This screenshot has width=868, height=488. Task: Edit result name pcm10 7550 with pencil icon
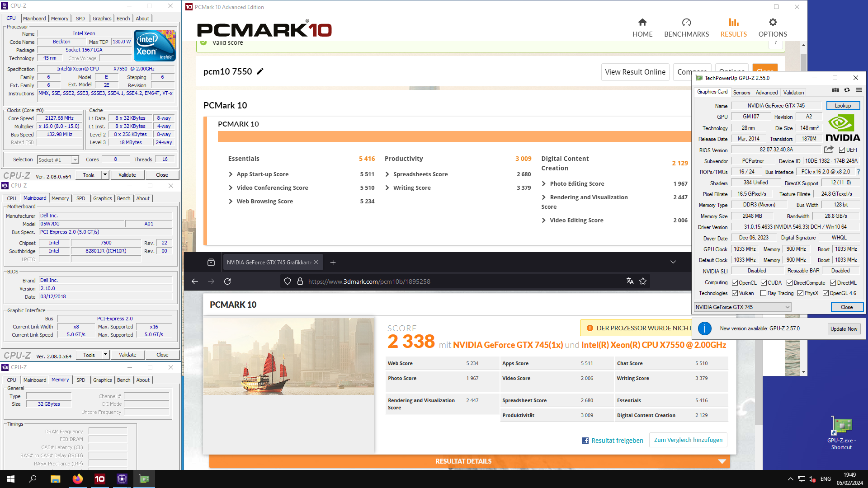click(x=260, y=71)
